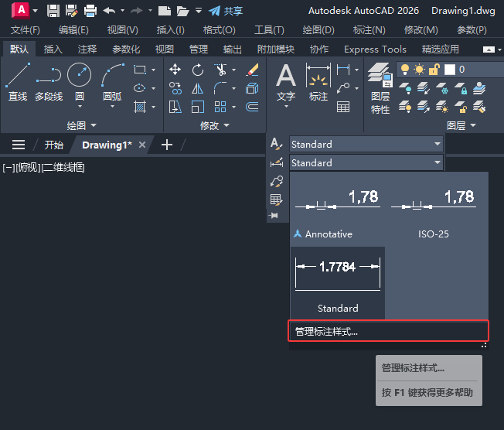Activate the Rotate tool icon
Screen dimensions: 504x430
[198, 70]
